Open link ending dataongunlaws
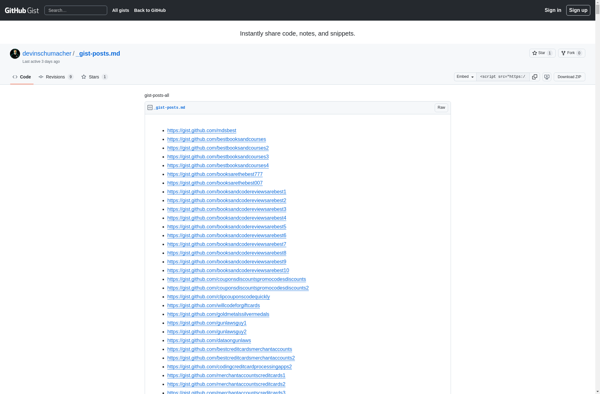The width and height of the screenshot is (600, 394). 209,340
